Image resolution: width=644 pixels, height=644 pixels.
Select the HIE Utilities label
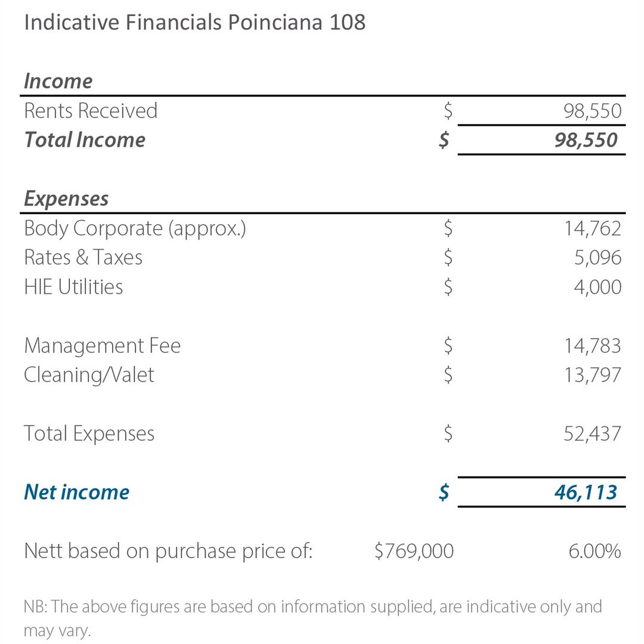(73, 287)
